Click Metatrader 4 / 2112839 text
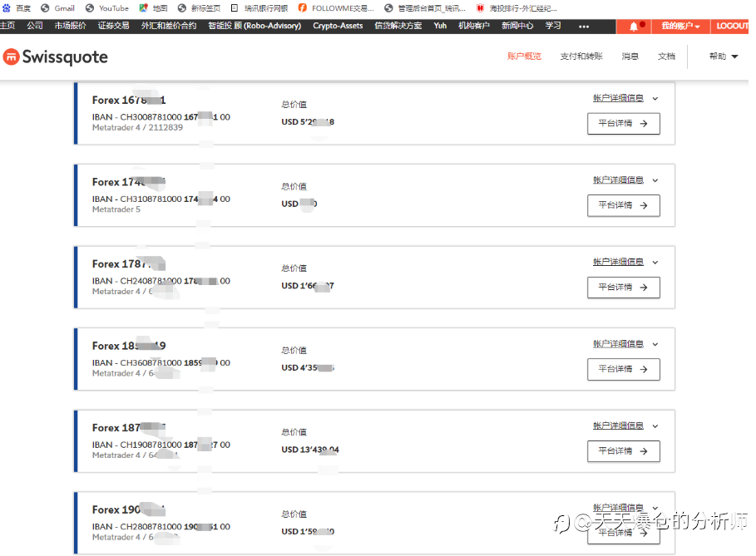This screenshot has width=756, height=556. (137, 128)
